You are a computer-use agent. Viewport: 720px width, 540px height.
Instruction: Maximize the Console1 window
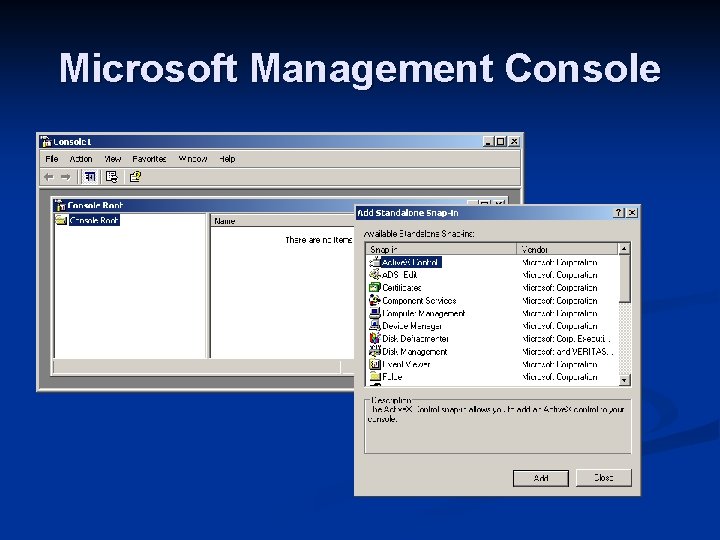pos(501,141)
